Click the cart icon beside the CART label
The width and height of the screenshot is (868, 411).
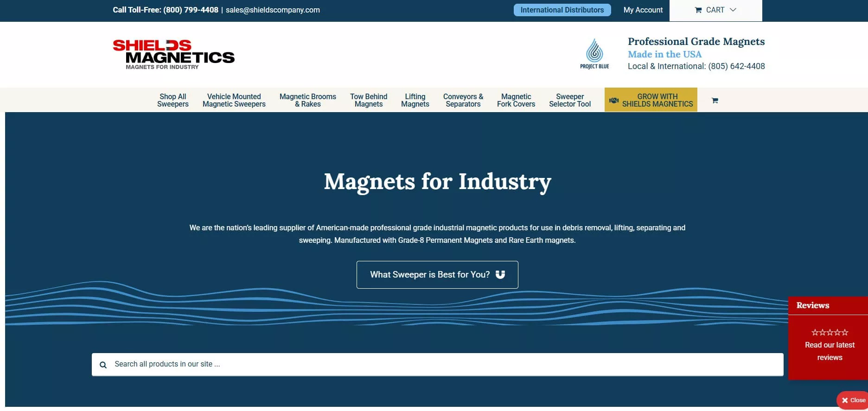pos(698,10)
